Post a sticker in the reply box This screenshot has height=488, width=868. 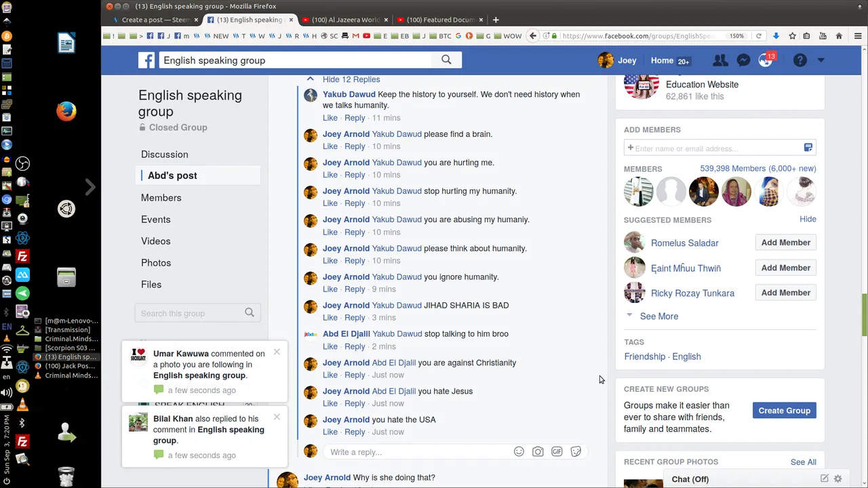pyautogui.click(x=576, y=451)
